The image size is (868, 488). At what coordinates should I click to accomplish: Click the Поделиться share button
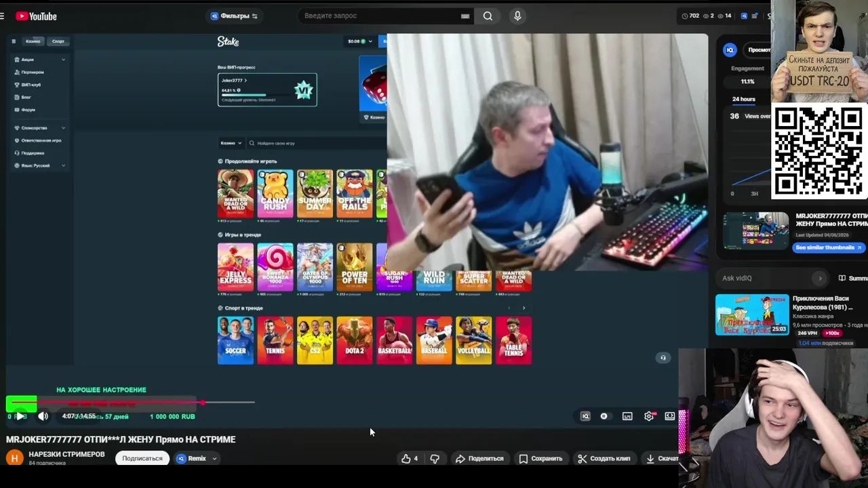point(480,459)
